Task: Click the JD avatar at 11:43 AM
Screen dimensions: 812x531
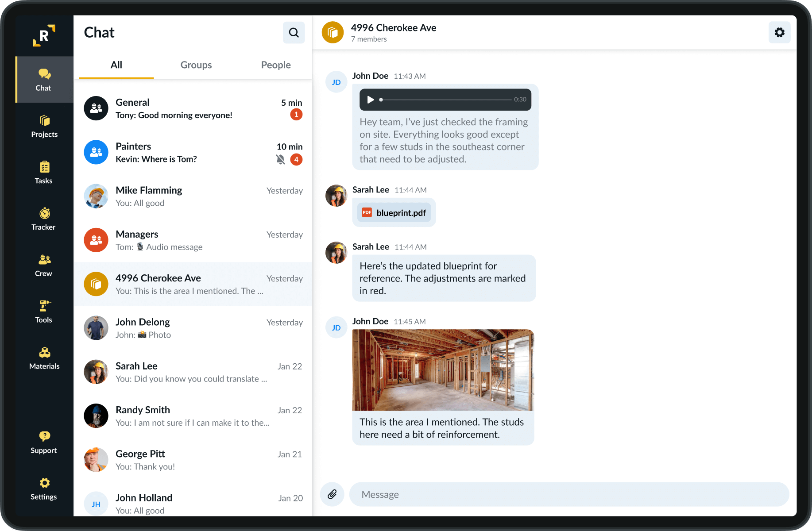Action: (x=336, y=82)
